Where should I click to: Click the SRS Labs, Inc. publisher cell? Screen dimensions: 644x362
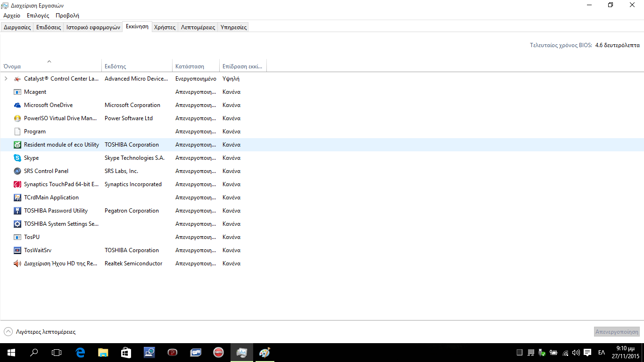point(121,171)
